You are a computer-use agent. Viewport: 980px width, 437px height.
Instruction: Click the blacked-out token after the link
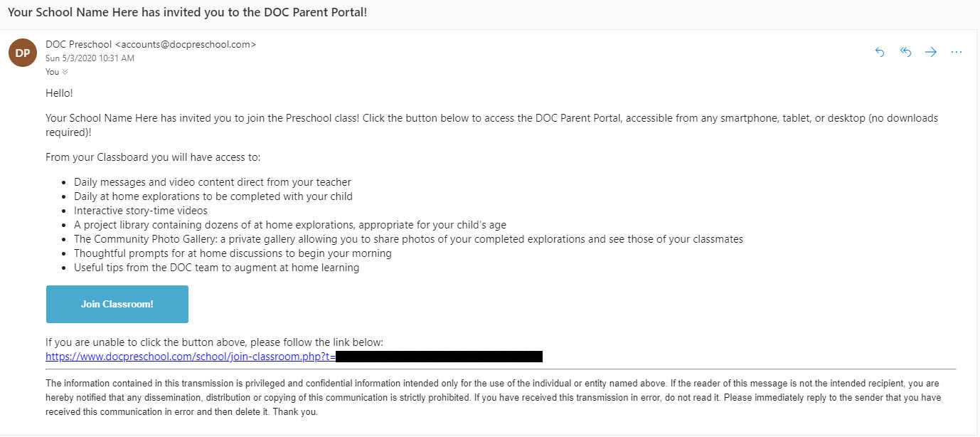tap(439, 356)
